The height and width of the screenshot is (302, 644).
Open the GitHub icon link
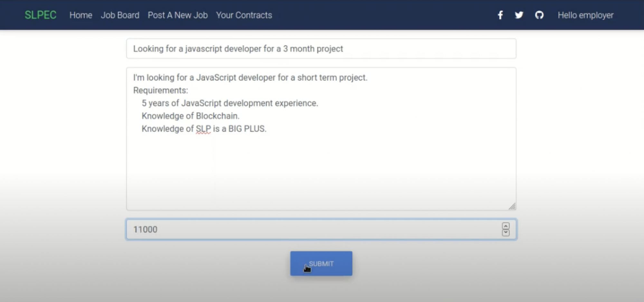click(x=539, y=15)
